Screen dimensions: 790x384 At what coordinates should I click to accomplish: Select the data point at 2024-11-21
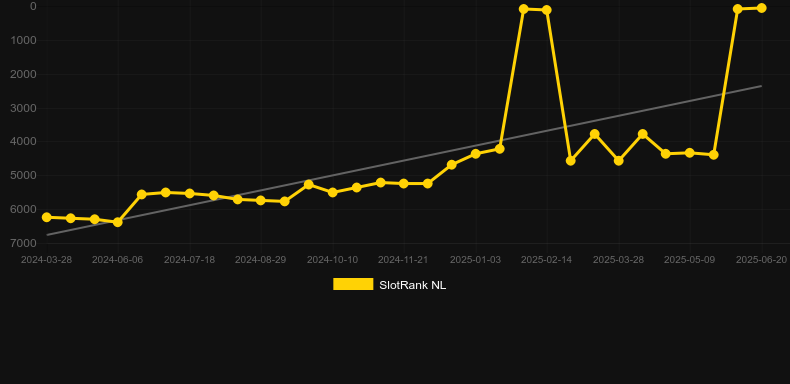tap(404, 183)
